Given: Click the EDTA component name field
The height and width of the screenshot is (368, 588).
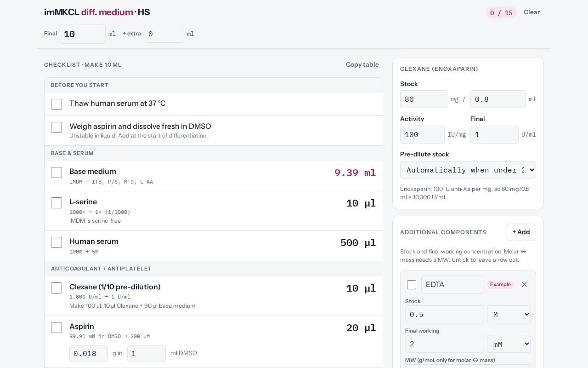Looking at the screenshot, I should (x=452, y=285).
